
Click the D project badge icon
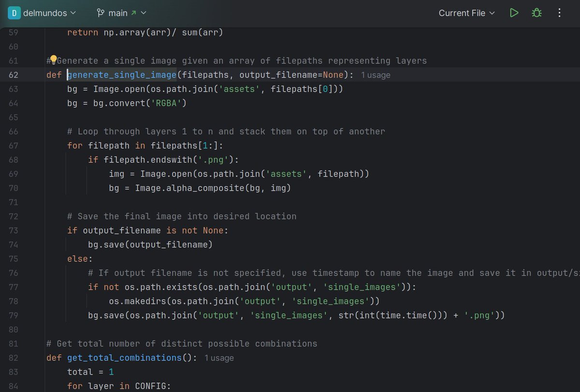(14, 13)
